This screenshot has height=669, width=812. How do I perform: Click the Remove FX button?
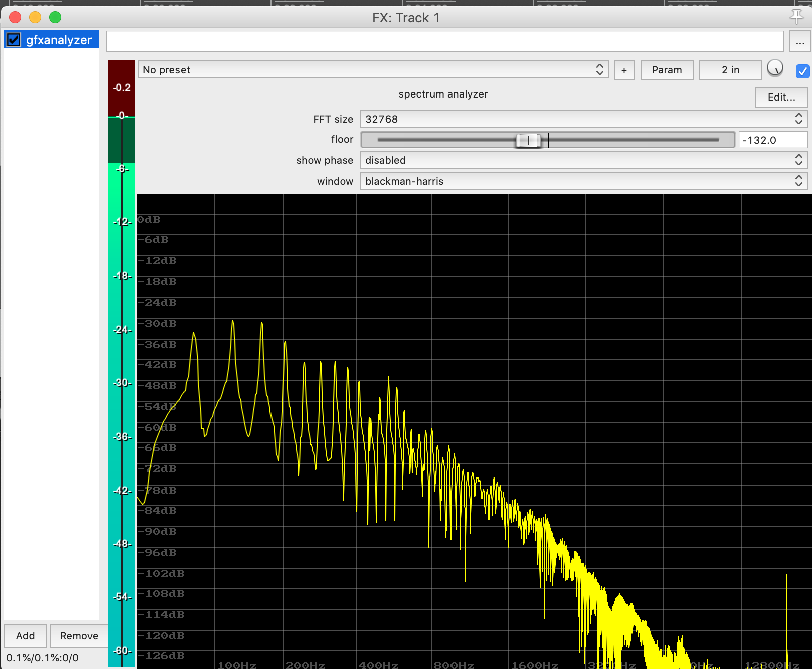click(79, 636)
